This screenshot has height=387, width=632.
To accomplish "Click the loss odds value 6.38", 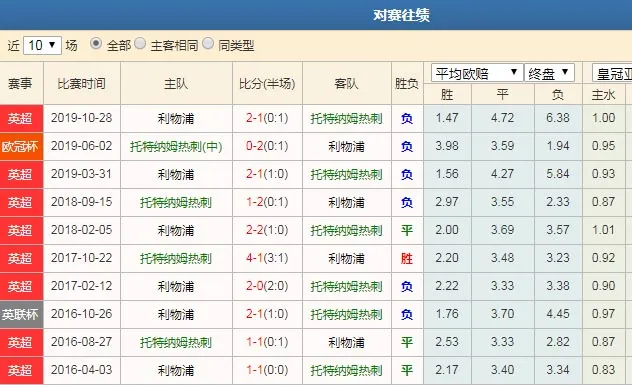I will (558, 118).
